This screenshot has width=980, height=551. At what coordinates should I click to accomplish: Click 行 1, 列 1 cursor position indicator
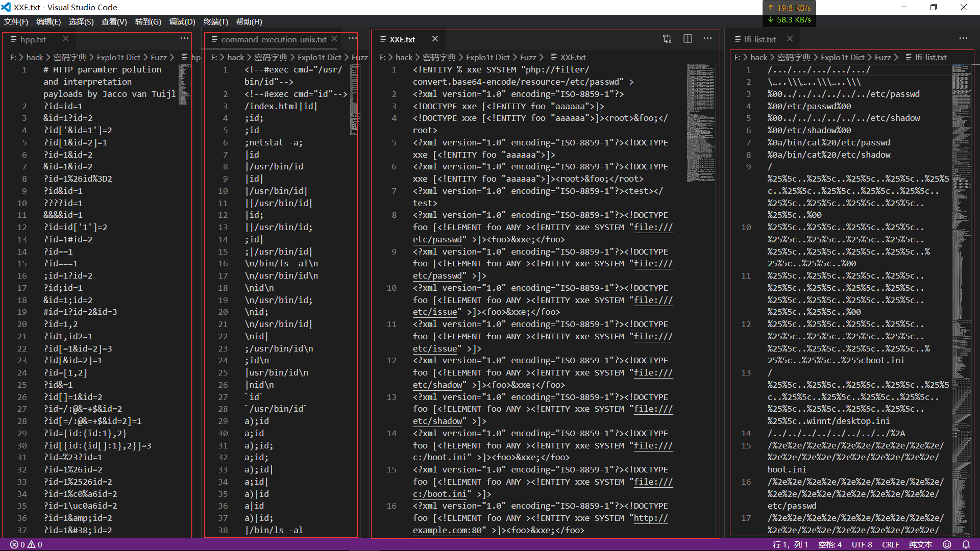click(790, 544)
